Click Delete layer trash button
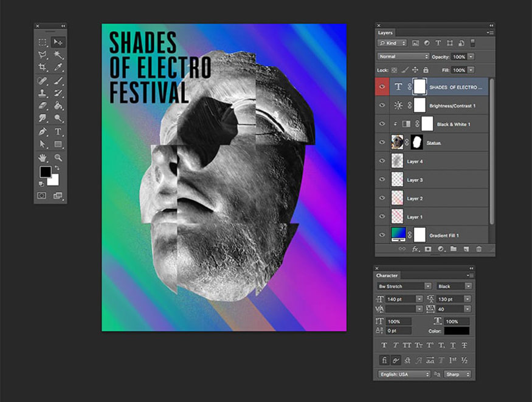The width and height of the screenshot is (532, 402). 478,249
